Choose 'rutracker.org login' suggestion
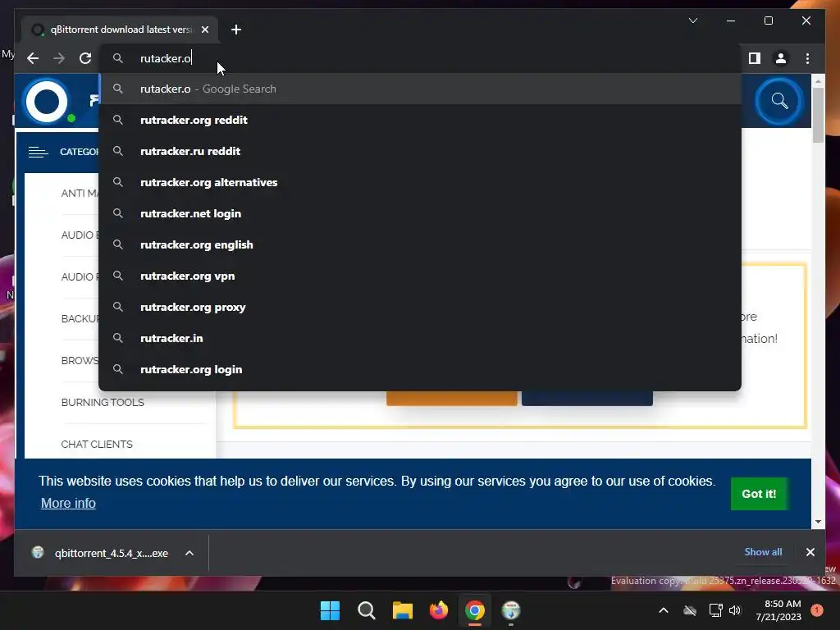Viewport: 840px width, 630px height. [420, 369]
